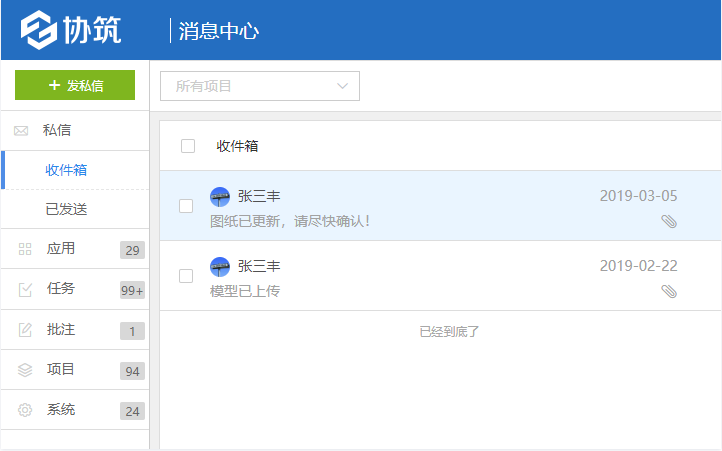Check the box for 图纸已更新 message
The height and width of the screenshot is (451, 722).
point(186,206)
